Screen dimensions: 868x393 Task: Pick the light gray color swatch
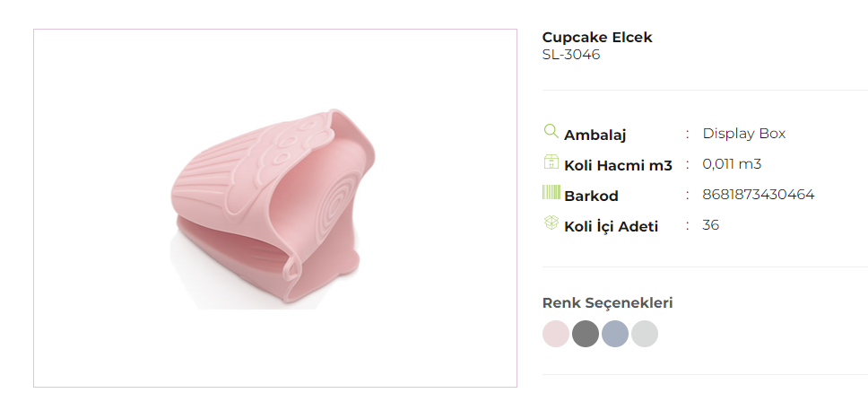pos(645,334)
